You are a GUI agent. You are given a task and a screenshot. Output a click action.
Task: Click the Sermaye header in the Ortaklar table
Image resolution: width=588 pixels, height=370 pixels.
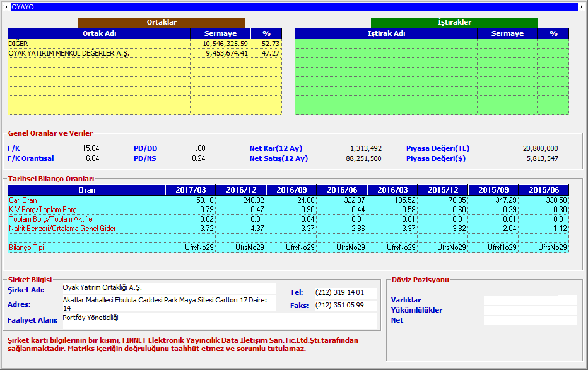click(220, 33)
